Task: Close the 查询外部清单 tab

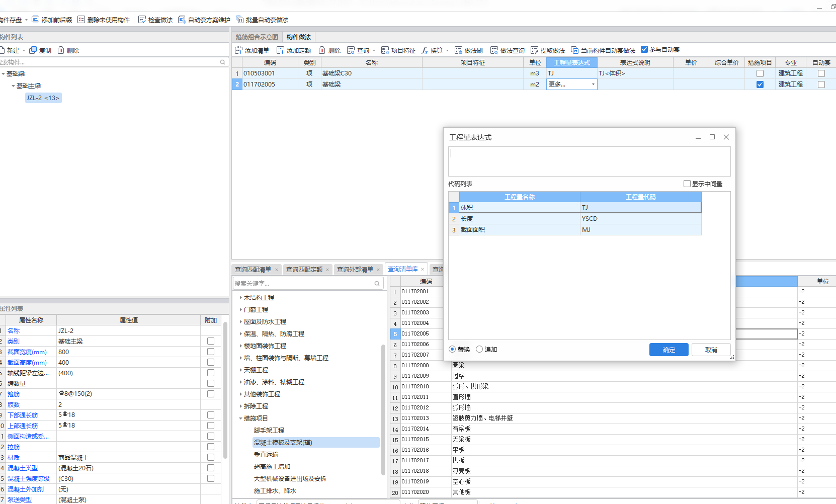Action: click(x=378, y=270)
